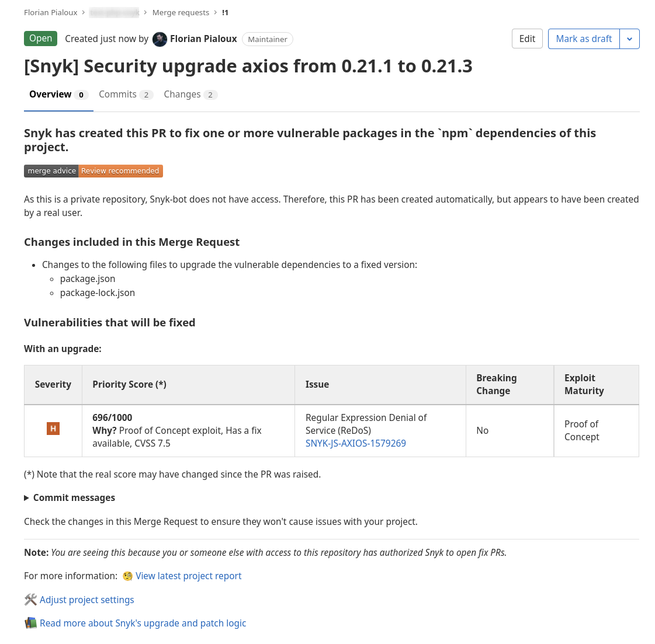The width and height of the screenshot is (655, 644).
Task: Click the merge advice badge
Action: (51, 170)
